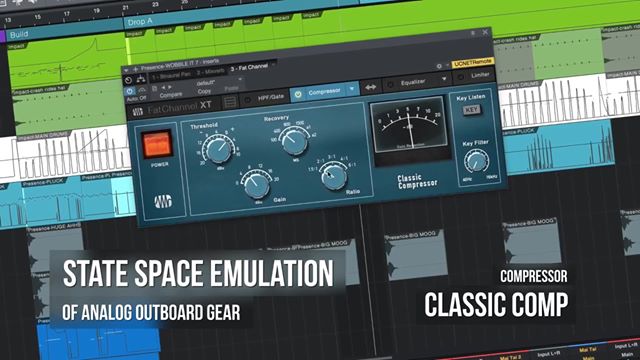Click the UCNETRemote yellow label
The width and height of the screenshot is (640, 360).
[473, 63]
